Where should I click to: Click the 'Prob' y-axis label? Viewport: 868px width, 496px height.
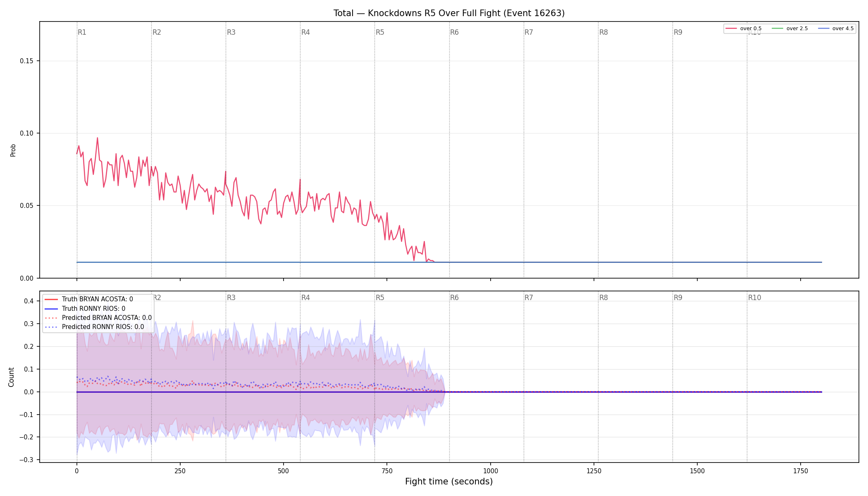pos(13,150)
